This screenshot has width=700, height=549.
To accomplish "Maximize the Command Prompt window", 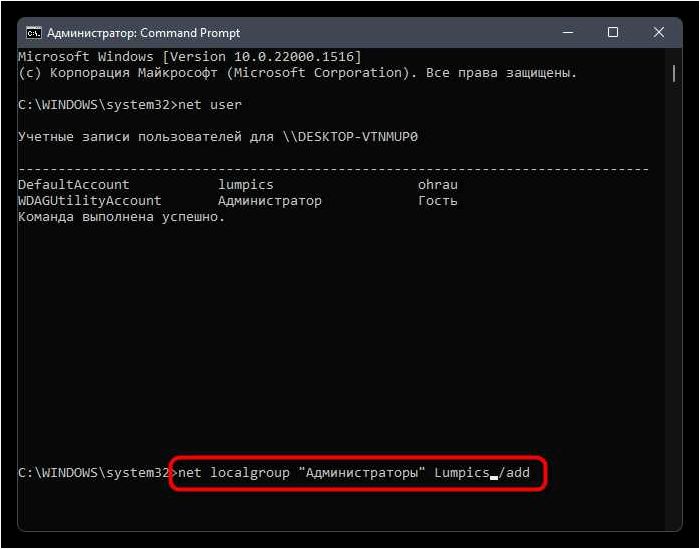I will [613, 33].
